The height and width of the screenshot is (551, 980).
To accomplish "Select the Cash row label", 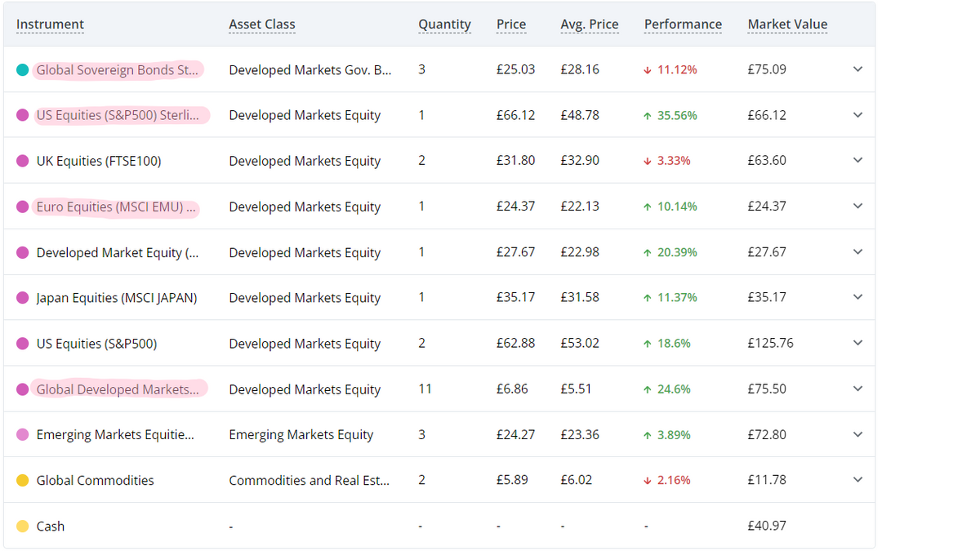I will point(51,527).
